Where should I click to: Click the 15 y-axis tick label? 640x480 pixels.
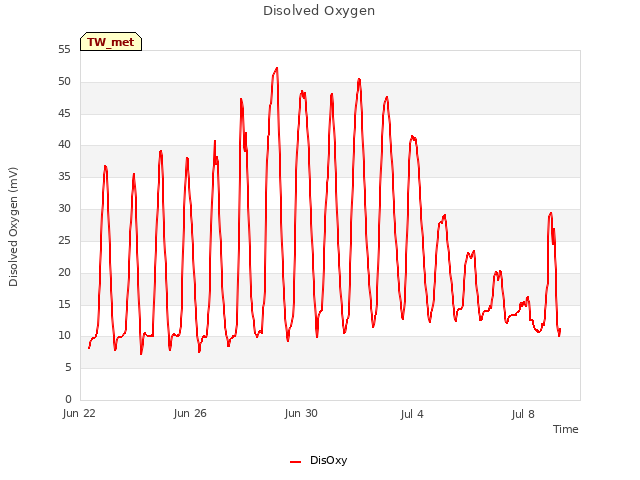click(64, 304)
